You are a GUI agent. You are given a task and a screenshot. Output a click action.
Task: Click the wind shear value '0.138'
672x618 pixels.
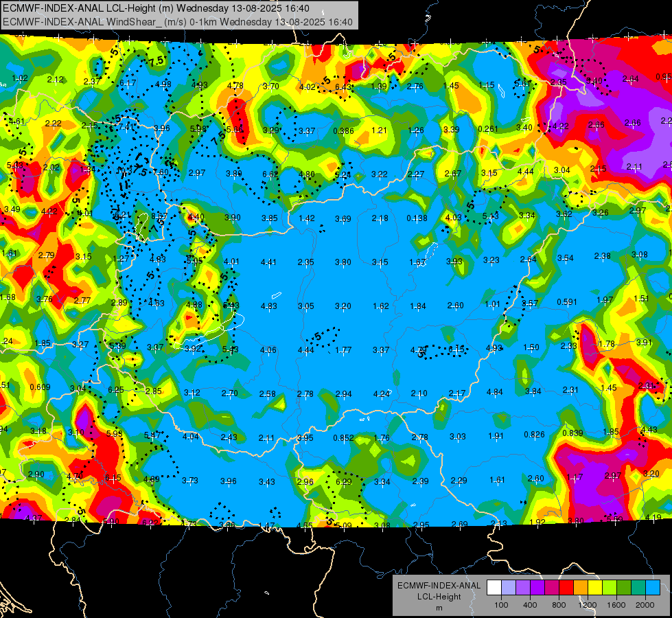417,218
